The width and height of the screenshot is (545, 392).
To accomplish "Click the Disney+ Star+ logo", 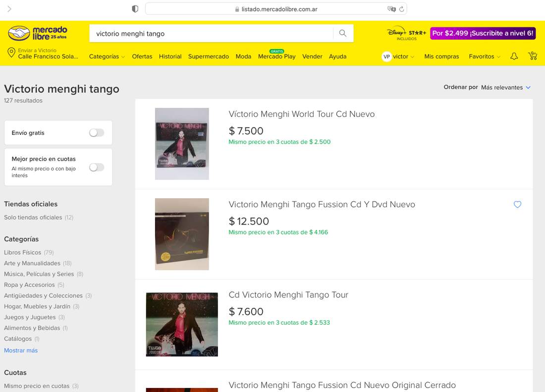I will (x=406, y=33).
